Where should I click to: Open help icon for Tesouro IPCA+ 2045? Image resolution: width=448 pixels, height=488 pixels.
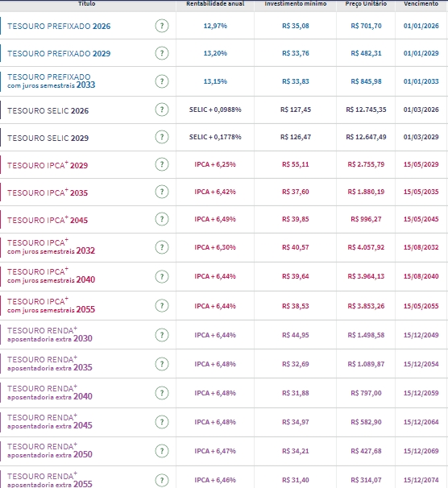(x=162, y=219)
